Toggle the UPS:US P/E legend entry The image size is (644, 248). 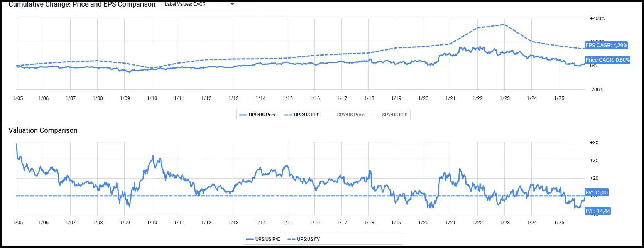263,239
